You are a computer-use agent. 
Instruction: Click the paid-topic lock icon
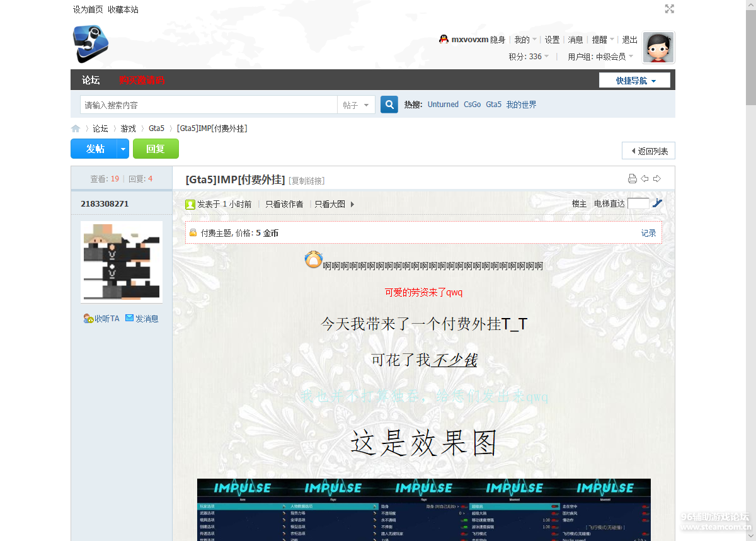click(x=193, y=233)
